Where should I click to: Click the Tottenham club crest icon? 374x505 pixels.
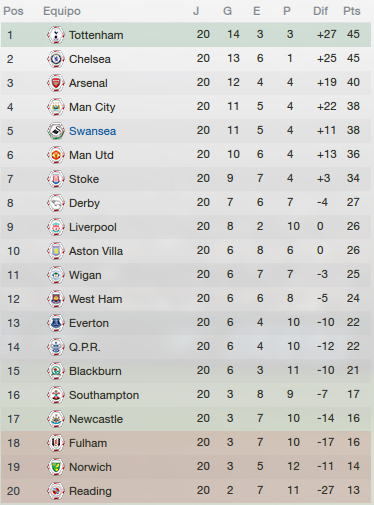click(x=56, y=35)
